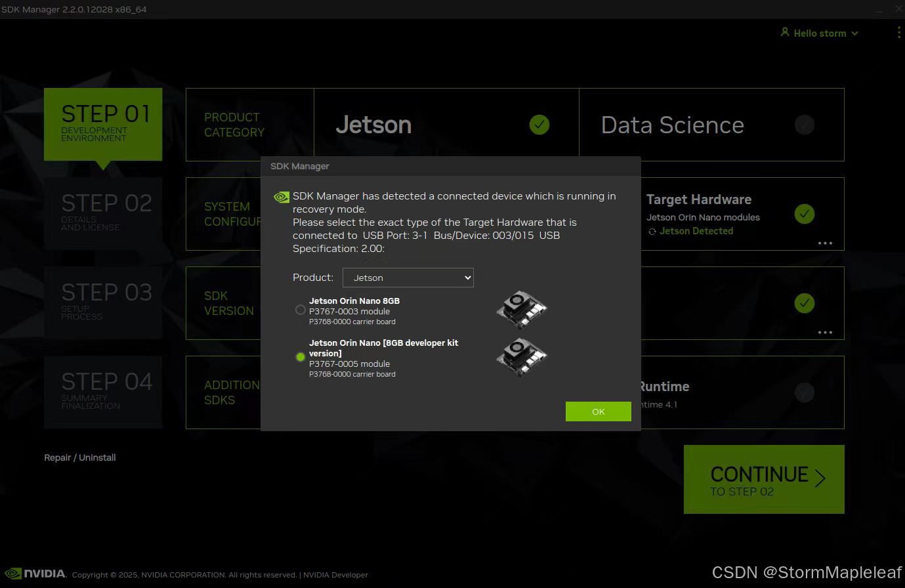Click the refresh icon next to Jetson Detected

652,231
